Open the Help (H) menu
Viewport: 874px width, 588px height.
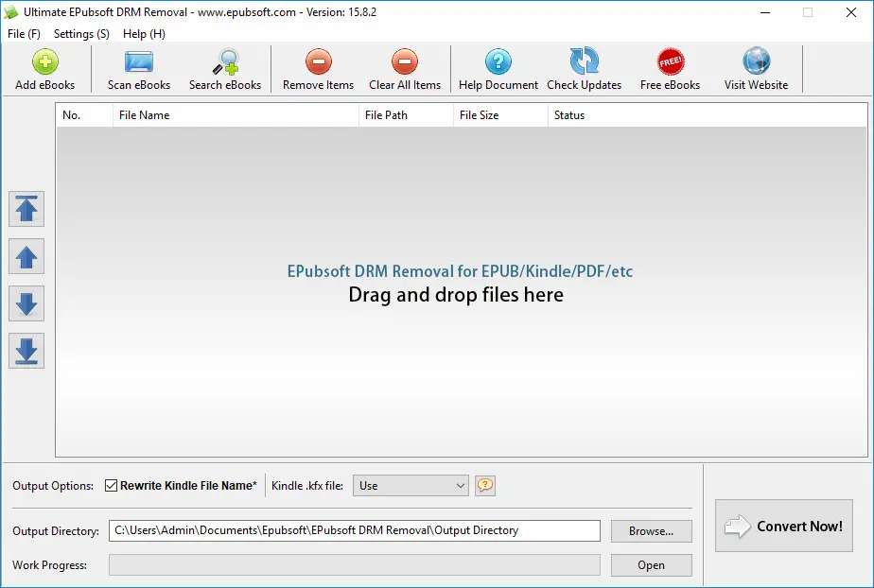144,34
